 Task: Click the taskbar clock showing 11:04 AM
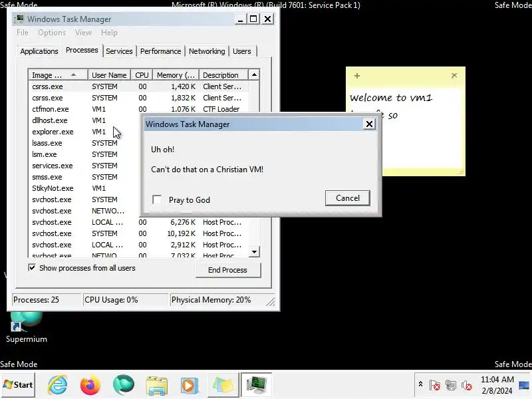497,385
